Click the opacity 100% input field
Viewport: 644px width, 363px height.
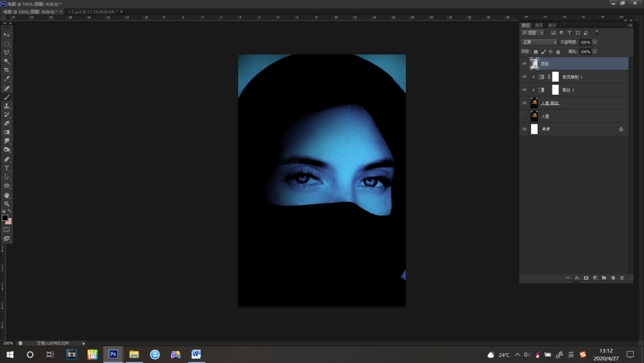[x=586, y=42]
